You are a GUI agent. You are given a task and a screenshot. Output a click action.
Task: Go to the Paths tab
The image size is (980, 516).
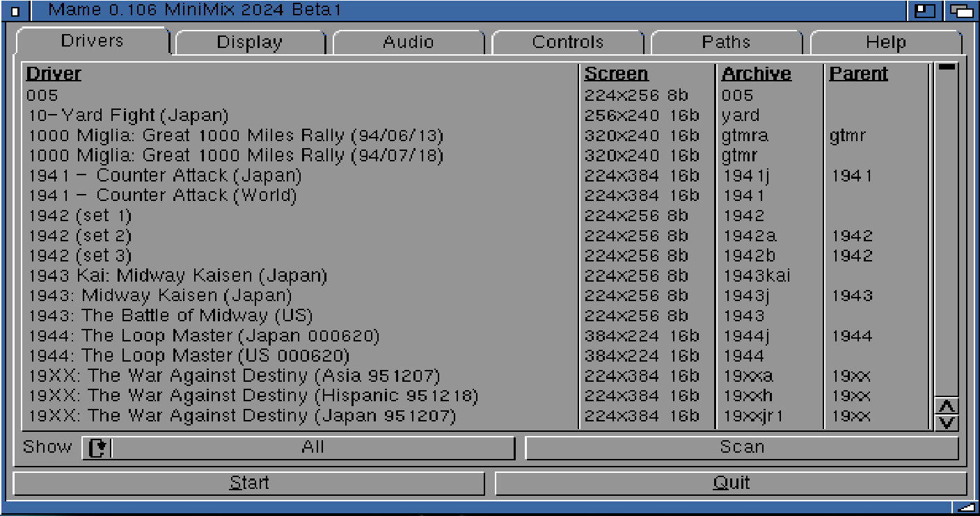pyautogui.click(x=727, y=42)
